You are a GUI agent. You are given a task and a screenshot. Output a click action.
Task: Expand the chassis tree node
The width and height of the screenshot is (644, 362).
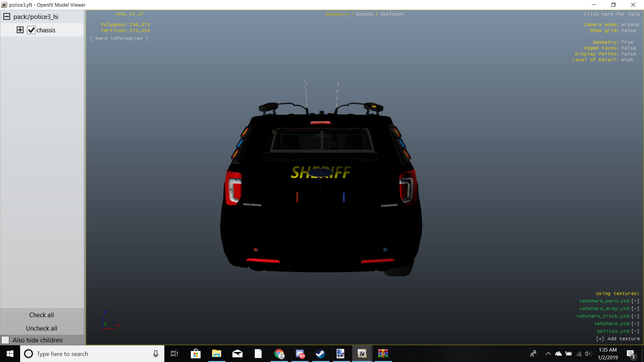tap(20, 30)
